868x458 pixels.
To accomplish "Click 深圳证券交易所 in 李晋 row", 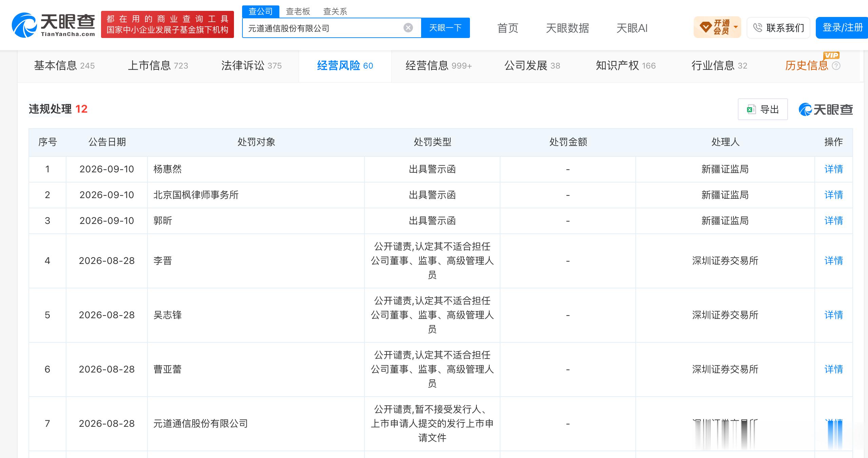I will click(x=725, y=261).
